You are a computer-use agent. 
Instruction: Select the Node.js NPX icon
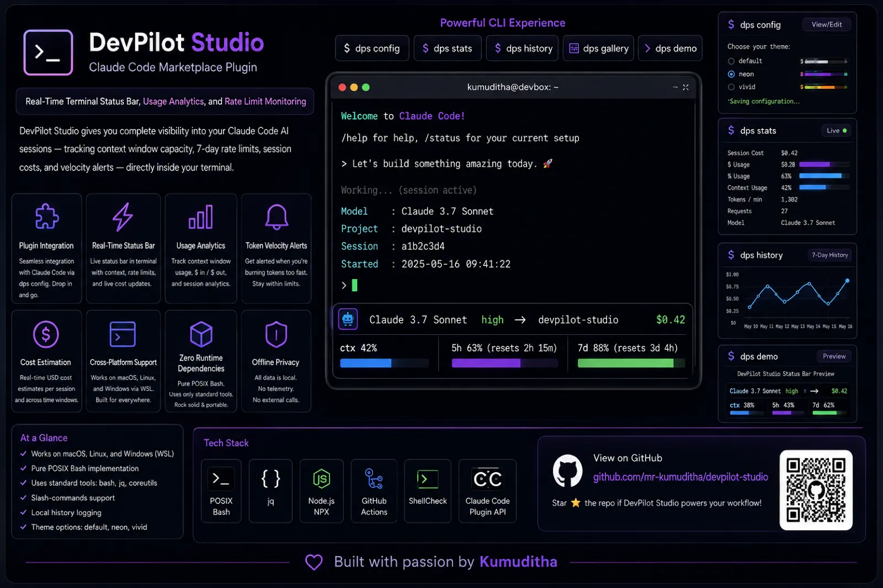pyautogui.click(x=321, y=479)
